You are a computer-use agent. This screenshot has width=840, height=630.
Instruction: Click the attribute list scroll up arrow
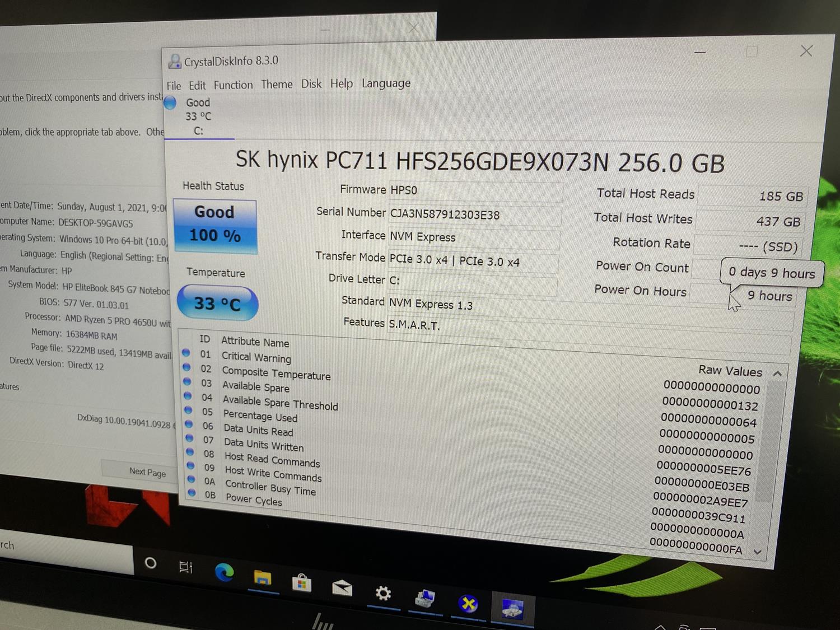point(777,374)
